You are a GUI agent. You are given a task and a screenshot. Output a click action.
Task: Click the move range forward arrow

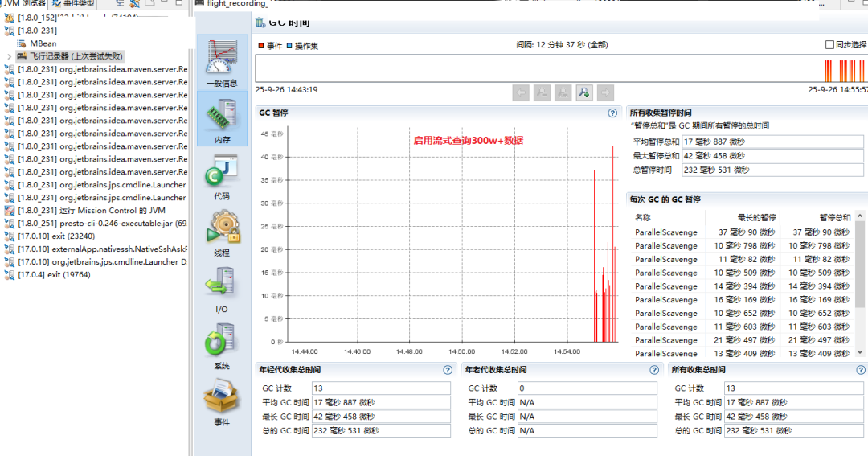point(605,92)
